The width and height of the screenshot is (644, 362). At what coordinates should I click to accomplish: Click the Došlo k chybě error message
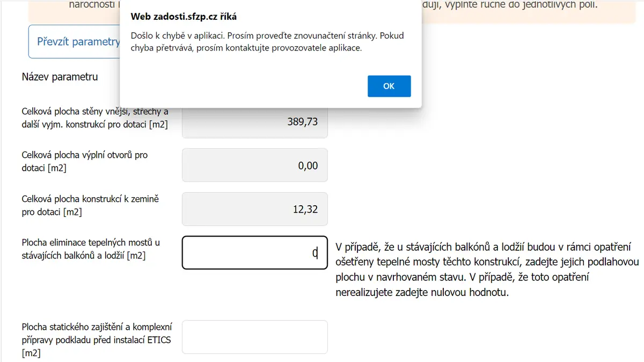tap(267, 41)
